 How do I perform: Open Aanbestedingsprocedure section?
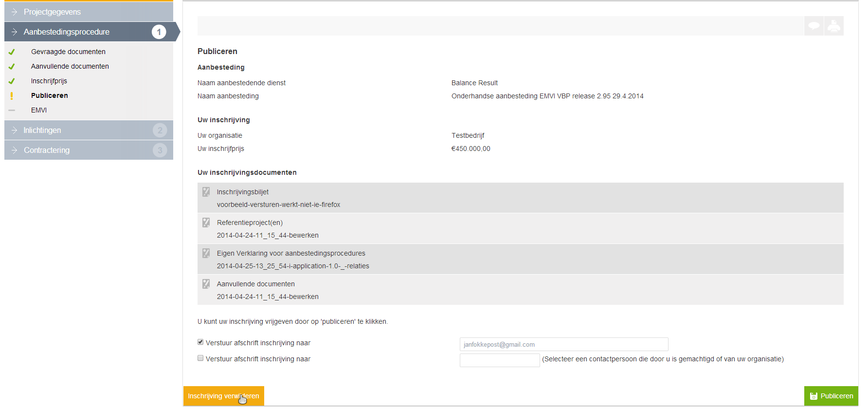pyautogui.click(x=90, y=32)
